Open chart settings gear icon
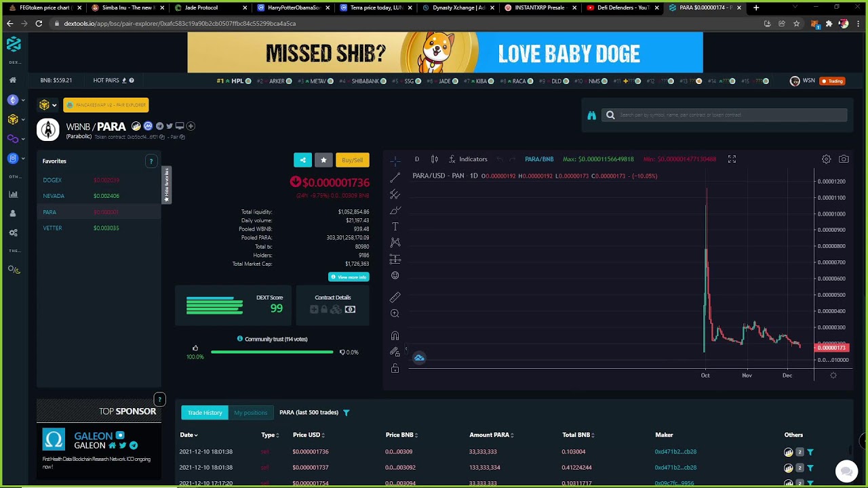The image size is (868, 488). tap(826, 159)
